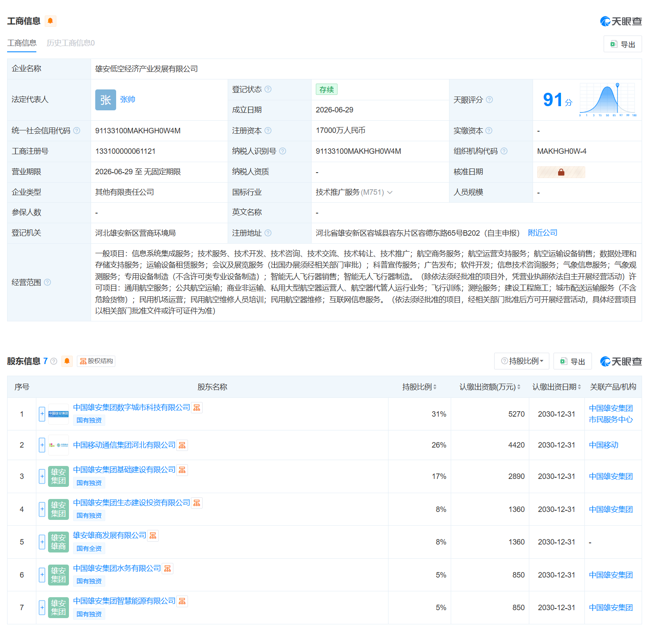Open the help icon next to 注册资本
Image resolution: width=650 pixels, height=644 pixels.
click(268, 130)
